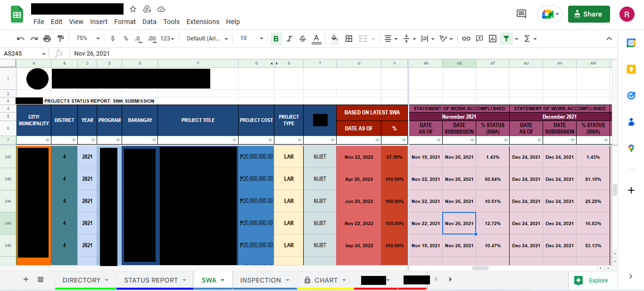Show the list of all sheets
The width and height of the screenshot is (644, 291).
coord(41,280)
